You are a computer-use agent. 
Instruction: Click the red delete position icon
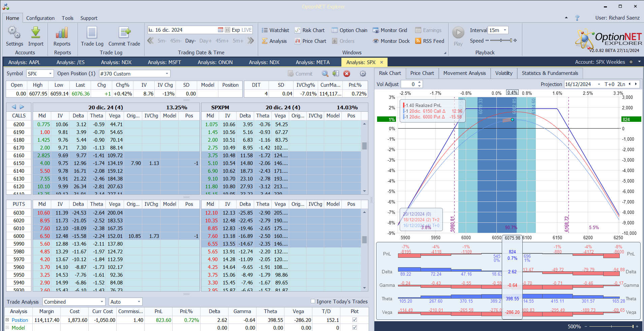(x=347, y=74)
